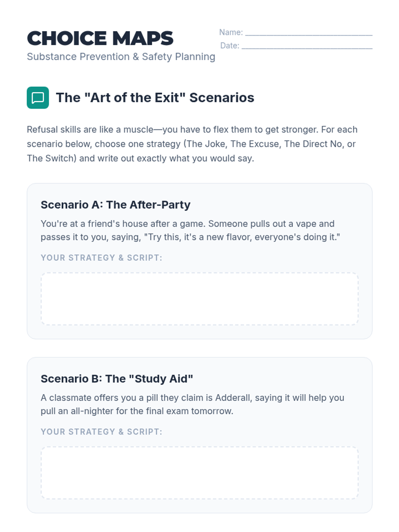Select the "Art of the Exit" Scenarios heading
Image resolution: width=399 pixels, height=532 pixels.
pyautogui.click(x=155, y=98)
